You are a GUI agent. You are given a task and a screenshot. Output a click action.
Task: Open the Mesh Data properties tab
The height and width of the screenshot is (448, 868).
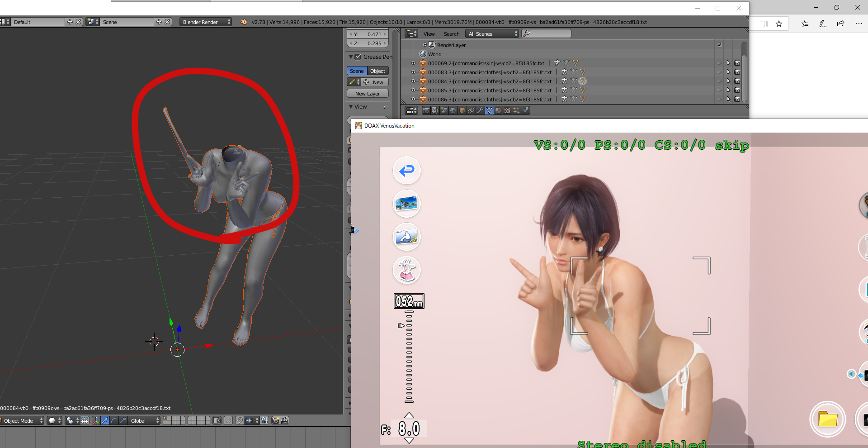coord(489,110)
